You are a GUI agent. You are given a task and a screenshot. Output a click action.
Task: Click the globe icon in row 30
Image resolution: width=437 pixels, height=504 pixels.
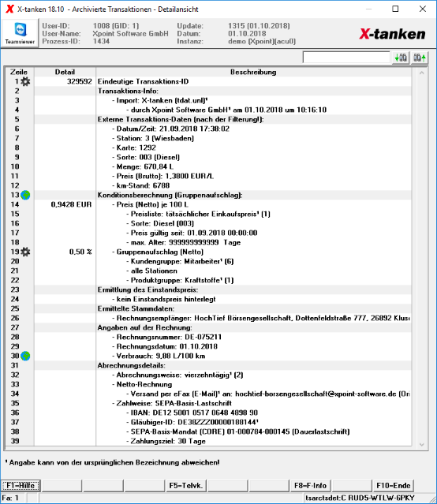25,356
